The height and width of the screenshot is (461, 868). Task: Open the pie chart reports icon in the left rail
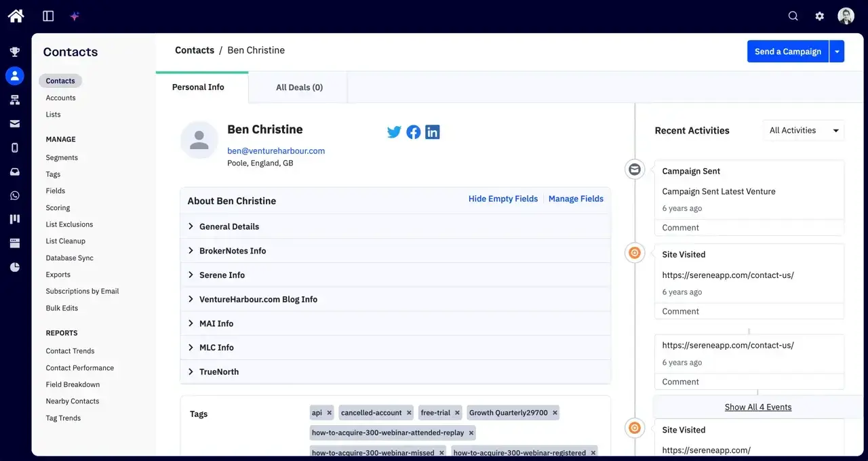point(15,267)
